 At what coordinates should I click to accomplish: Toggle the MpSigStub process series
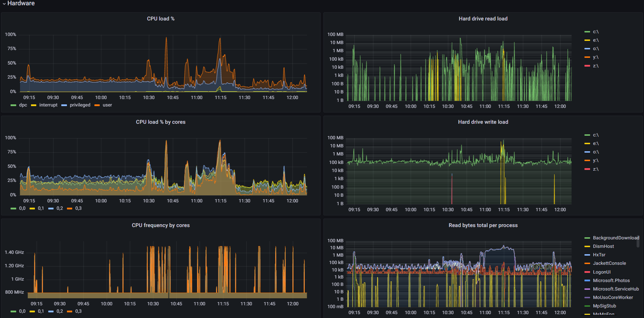[x=605, y=306]
